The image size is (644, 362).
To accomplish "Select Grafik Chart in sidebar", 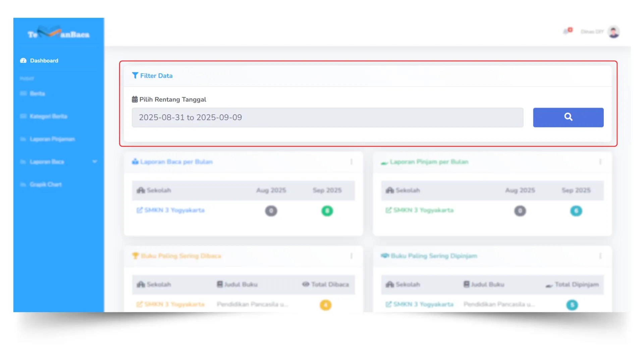I will 46,184.
